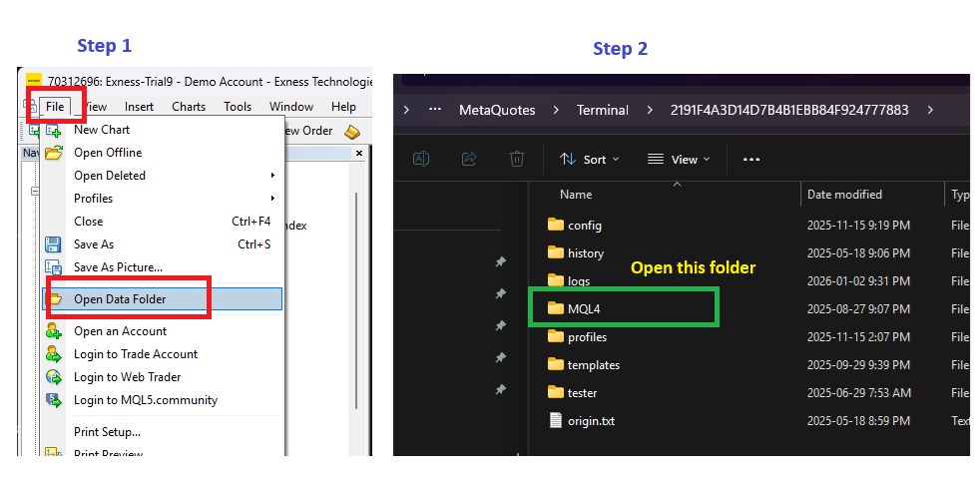Screen dimensions: 980x477
Task: Click the See more three-dots button
Action: (x=751, y=159)
